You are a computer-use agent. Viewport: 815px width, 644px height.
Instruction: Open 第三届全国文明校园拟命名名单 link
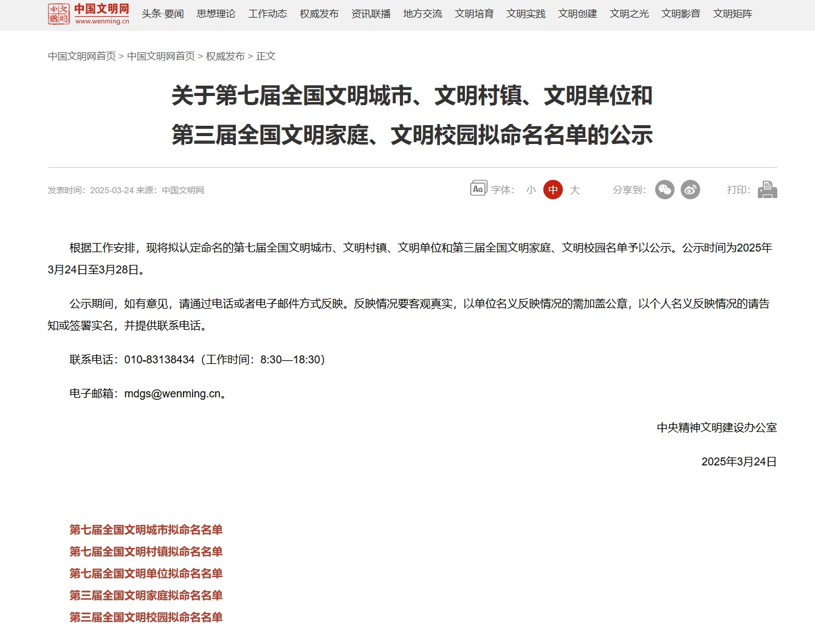coord(146,617)
